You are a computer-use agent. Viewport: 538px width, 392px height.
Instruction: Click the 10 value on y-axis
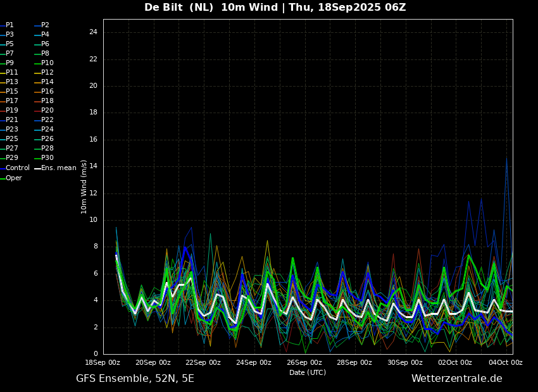[93, 220]
